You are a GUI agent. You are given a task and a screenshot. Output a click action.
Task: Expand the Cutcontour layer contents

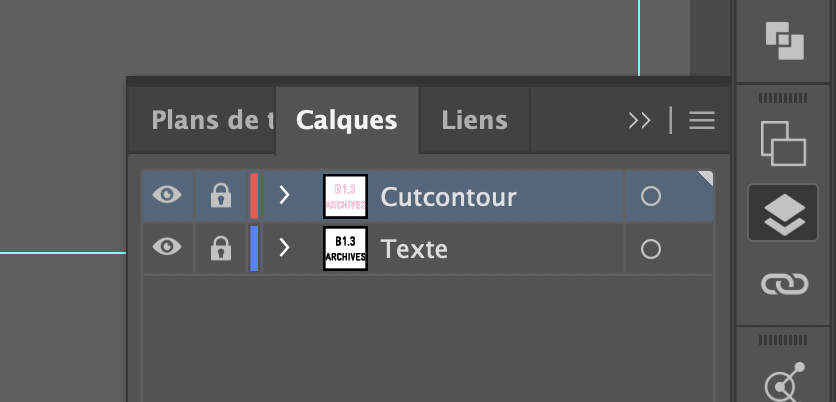coord(285,196)
